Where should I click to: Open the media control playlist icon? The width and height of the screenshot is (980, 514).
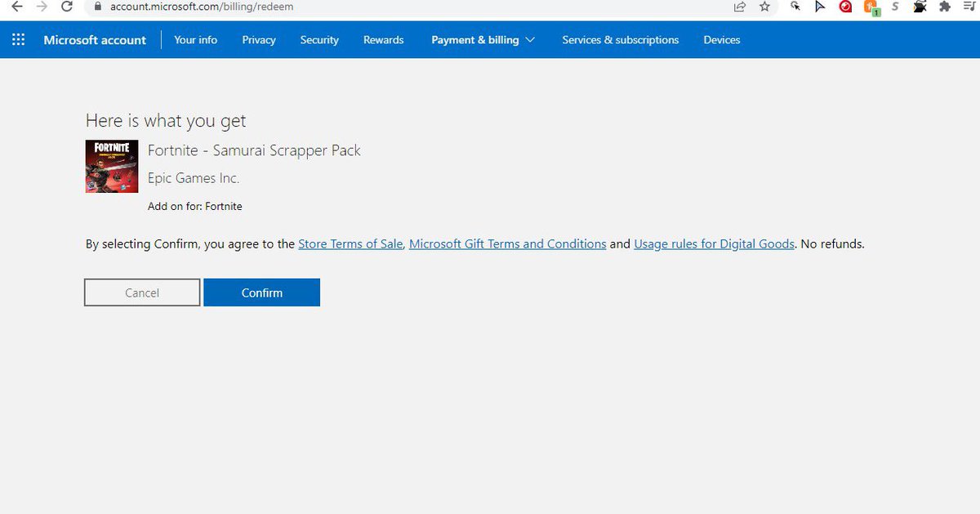970,7
